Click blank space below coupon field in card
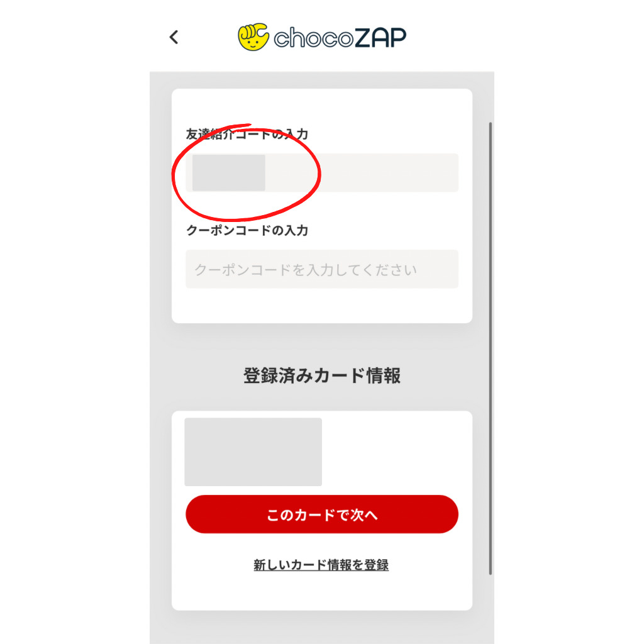This screenshot has height=644, width=644. click(x=322, y=306)
